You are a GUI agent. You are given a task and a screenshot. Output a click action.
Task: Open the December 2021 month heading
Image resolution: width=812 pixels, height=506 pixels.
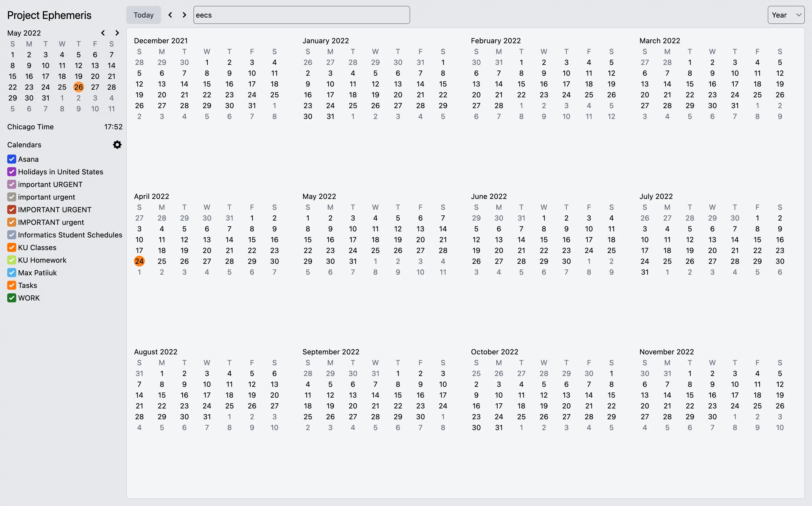click(x=160, y=41)
